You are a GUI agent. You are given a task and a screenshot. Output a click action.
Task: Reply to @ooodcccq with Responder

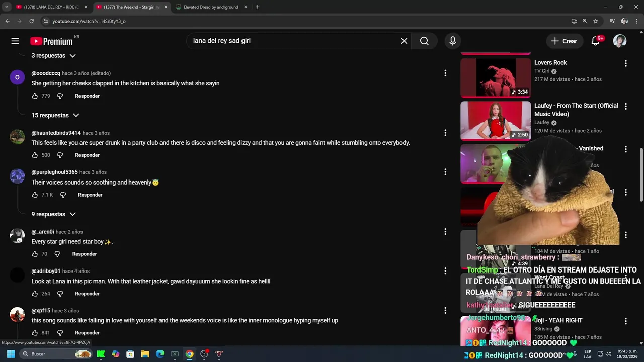pos(87,96)
